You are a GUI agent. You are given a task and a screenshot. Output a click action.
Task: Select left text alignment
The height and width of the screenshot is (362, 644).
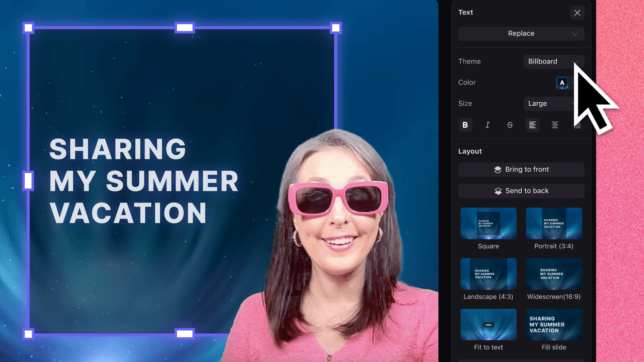click(532, 125)
